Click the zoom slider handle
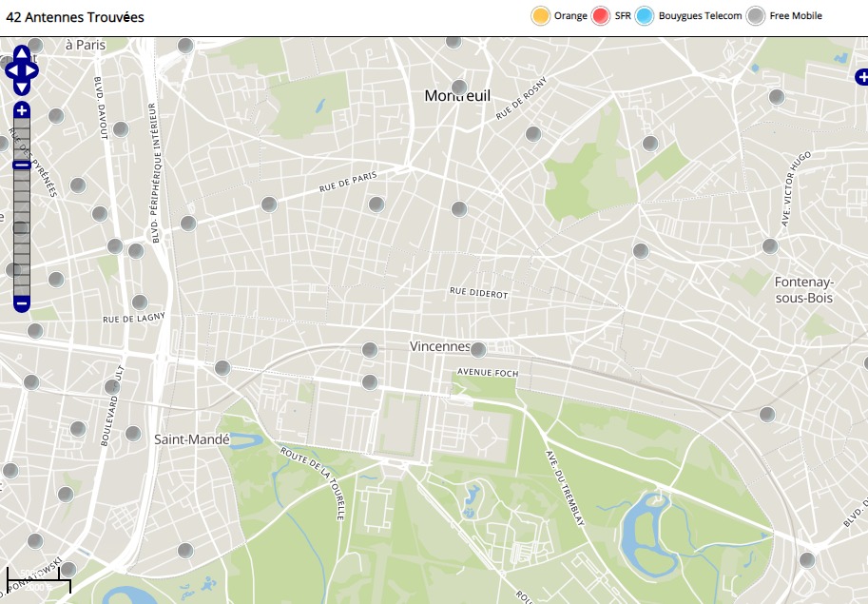The width and height of the screenshot is (868, 604). click(x=21, y=166)
